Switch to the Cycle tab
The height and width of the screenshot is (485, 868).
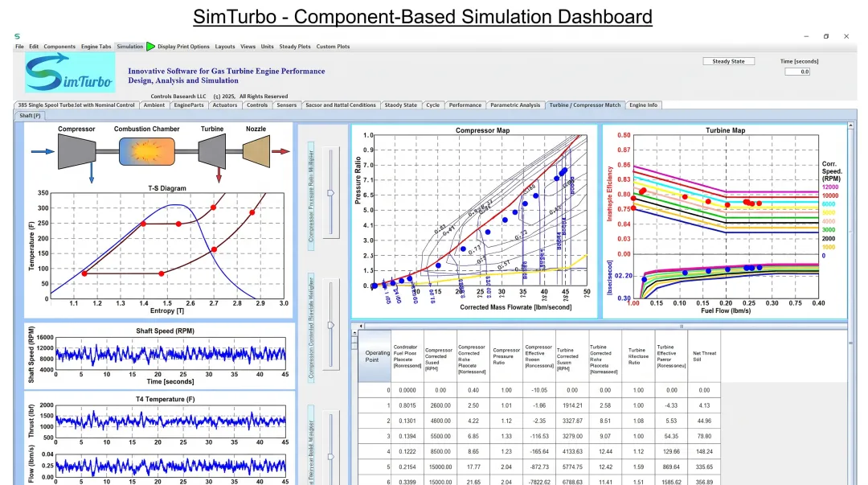pyautogui.click(x=433, y=105)
